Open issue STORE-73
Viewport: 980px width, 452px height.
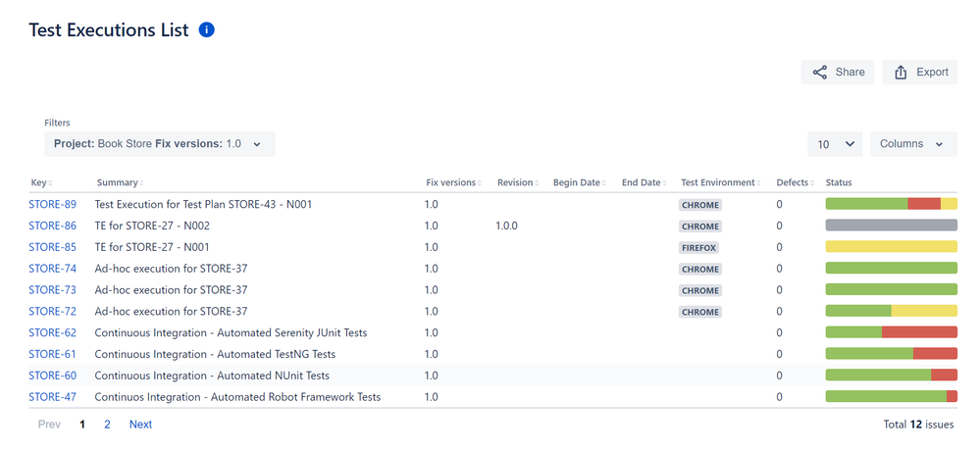[53, 289]
